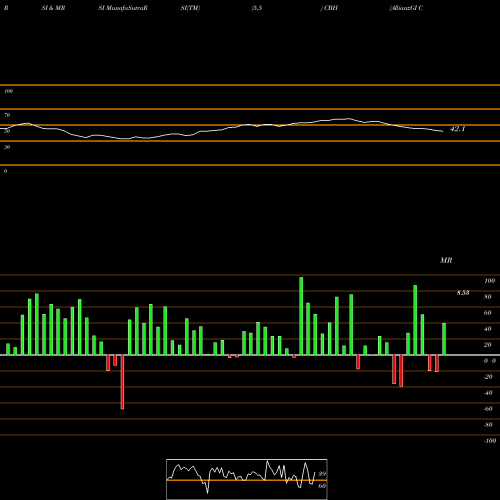Click the -60 label on MR axis
500x500 pixels.
pyautogui.click(x=488, y=409)
